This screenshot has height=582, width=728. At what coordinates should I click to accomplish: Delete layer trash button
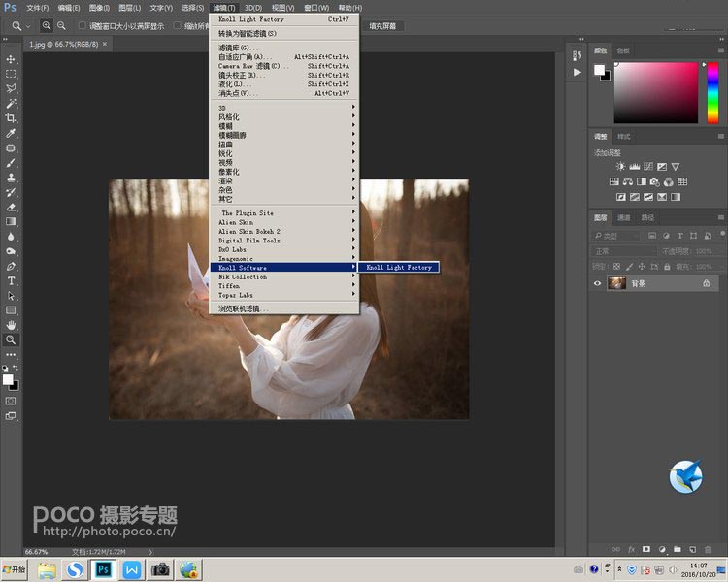click(708, 550)
